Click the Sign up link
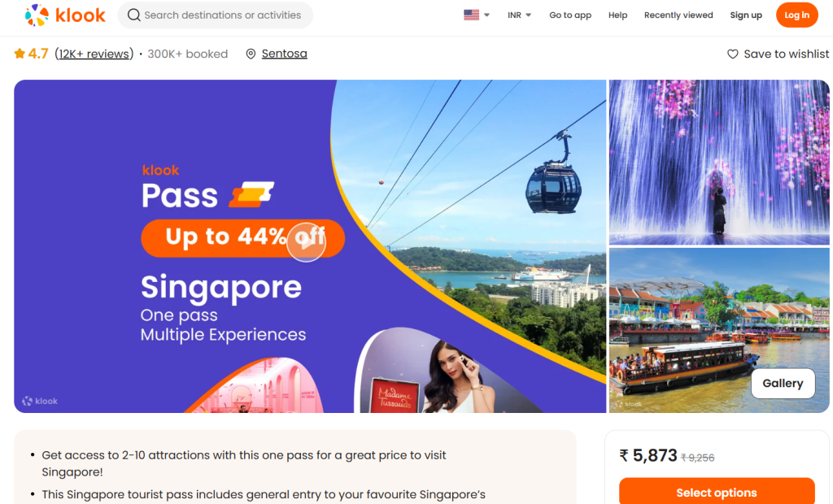Screen dimensions: 833x504 click(745, 15)
